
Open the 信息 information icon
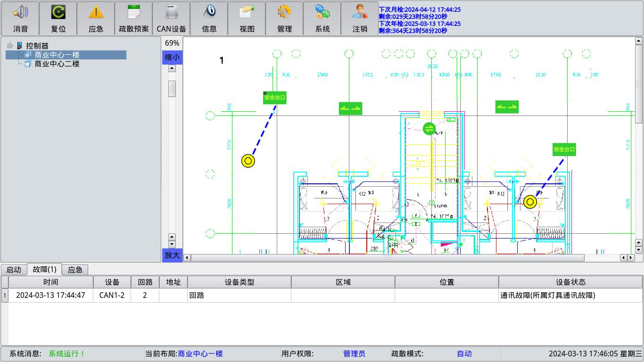click(x=209, y=13)
